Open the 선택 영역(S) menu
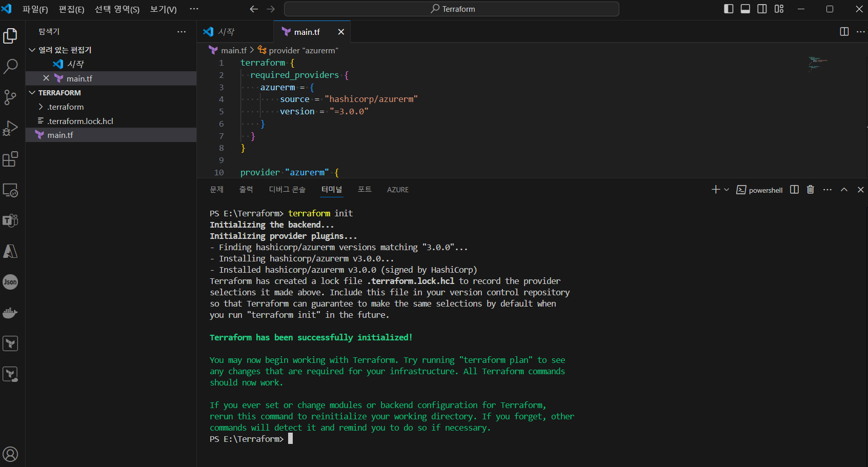This screenshot has width=868, height=467. point(117,9)
